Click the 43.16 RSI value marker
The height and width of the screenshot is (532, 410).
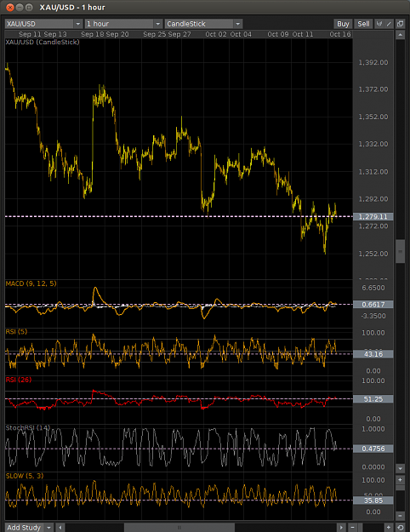coord(373,354)
